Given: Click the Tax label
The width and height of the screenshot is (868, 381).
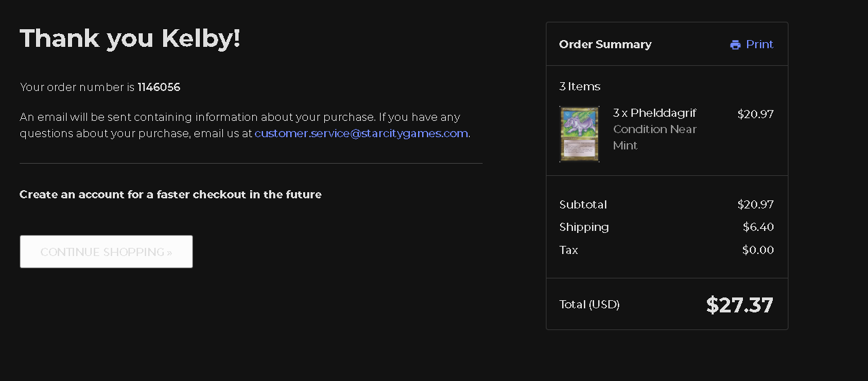Looking at the screenshot, I should pos(568,250).
